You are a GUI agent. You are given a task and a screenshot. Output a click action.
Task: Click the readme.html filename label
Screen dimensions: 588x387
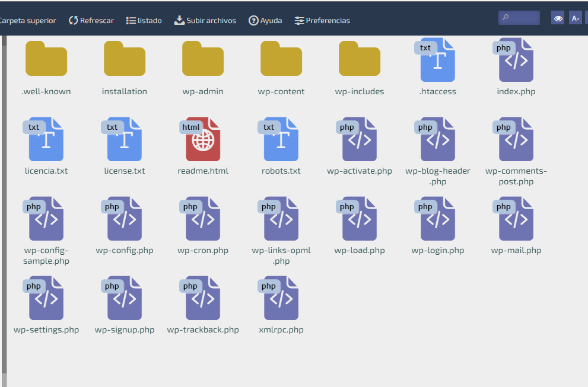(x=203, y=171)
